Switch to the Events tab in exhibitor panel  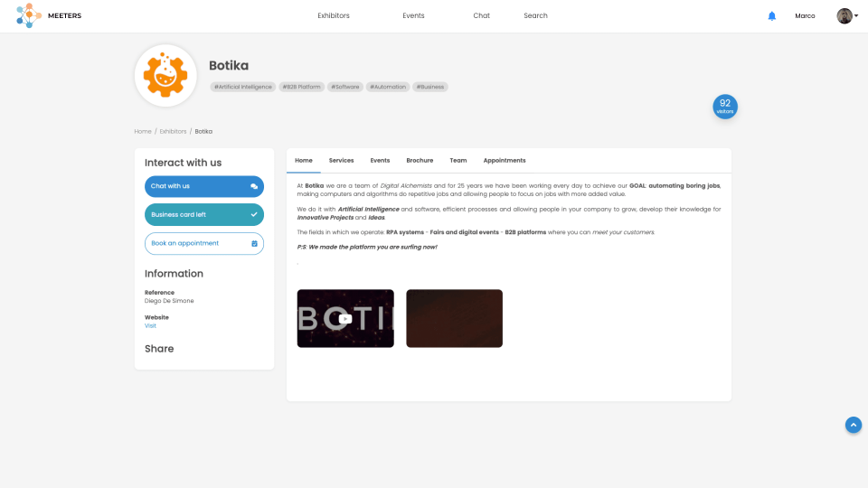tap(380, 161)
